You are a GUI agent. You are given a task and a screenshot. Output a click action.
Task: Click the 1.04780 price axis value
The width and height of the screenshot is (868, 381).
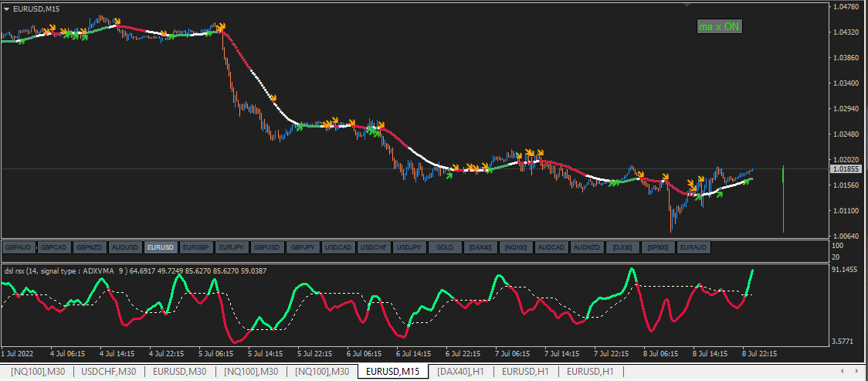[x=845, y=7]
